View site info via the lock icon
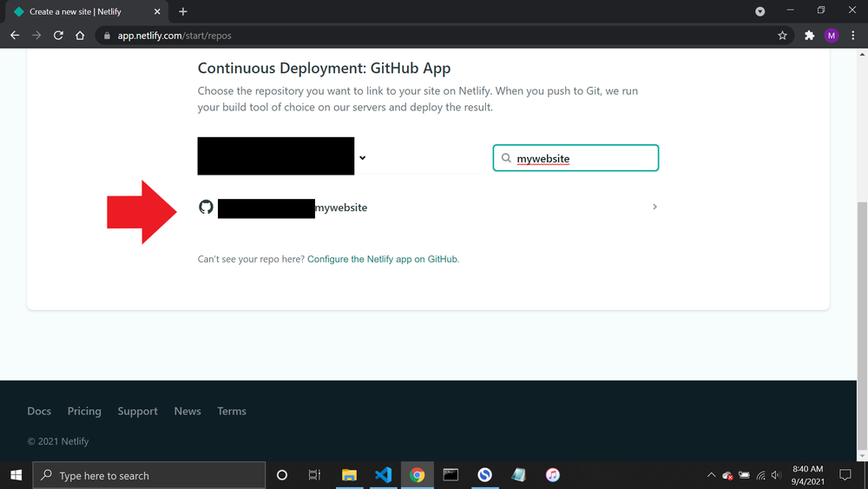 [x=107, y=36]
